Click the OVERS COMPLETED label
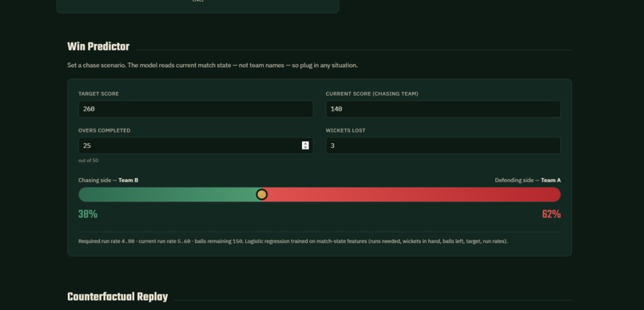Screen dimensions: 644x310 105,130
